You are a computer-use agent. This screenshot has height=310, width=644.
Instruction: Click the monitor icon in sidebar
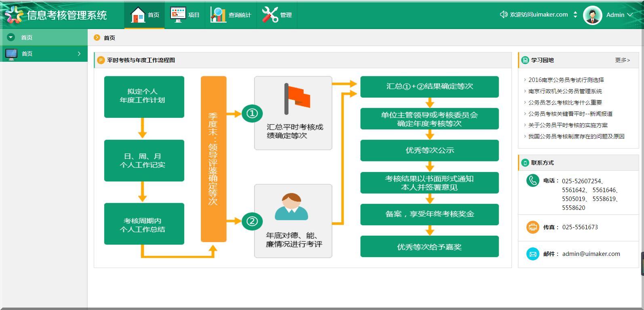(x=11, y=54)
